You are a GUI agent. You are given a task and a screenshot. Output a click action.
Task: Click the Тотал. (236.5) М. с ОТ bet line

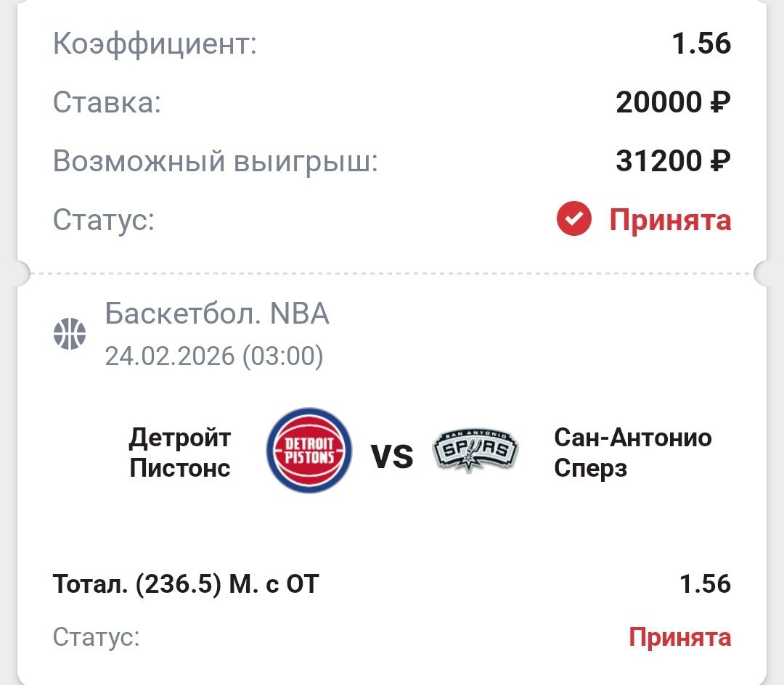click(186, 583)
